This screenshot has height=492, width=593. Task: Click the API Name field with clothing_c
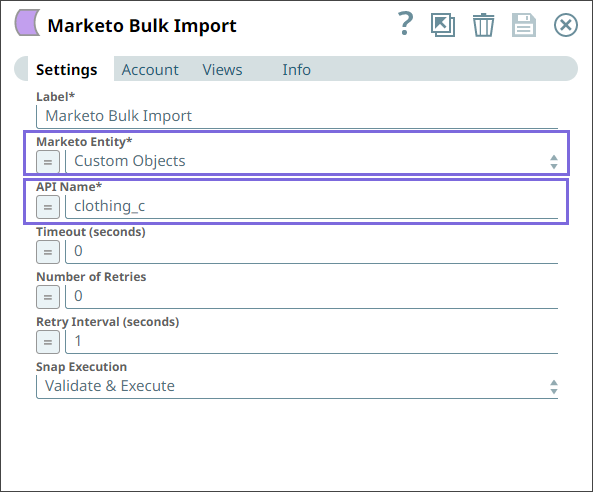312,206
